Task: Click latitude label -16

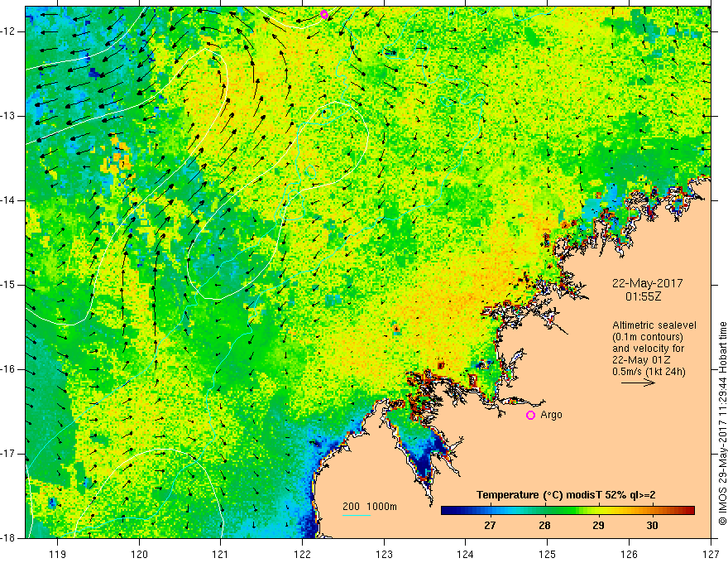Action: pos(8,369)
